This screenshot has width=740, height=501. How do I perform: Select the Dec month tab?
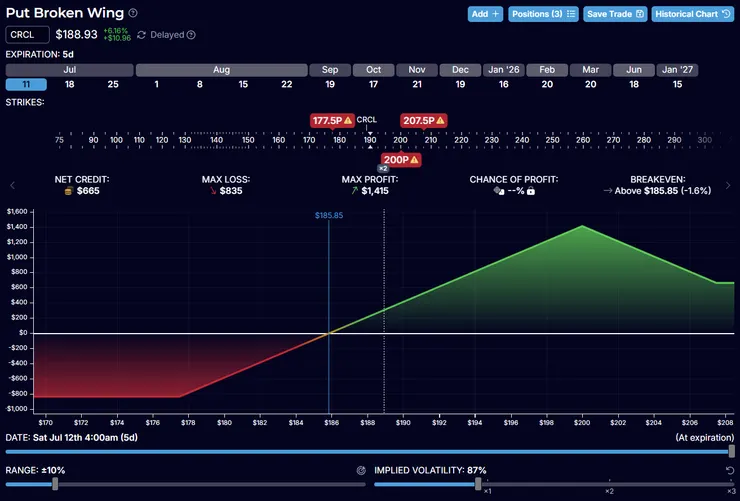point(460,70)
